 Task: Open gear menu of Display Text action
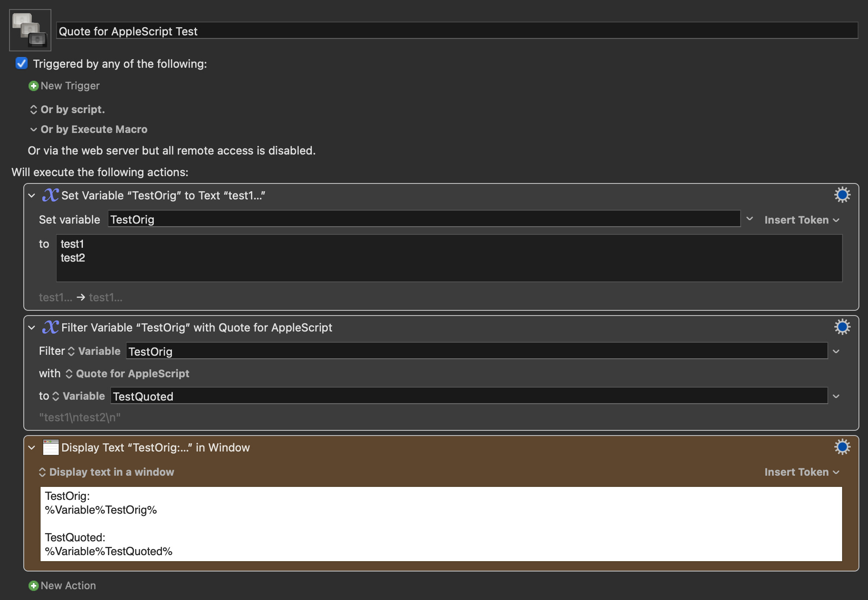point(842,447)
